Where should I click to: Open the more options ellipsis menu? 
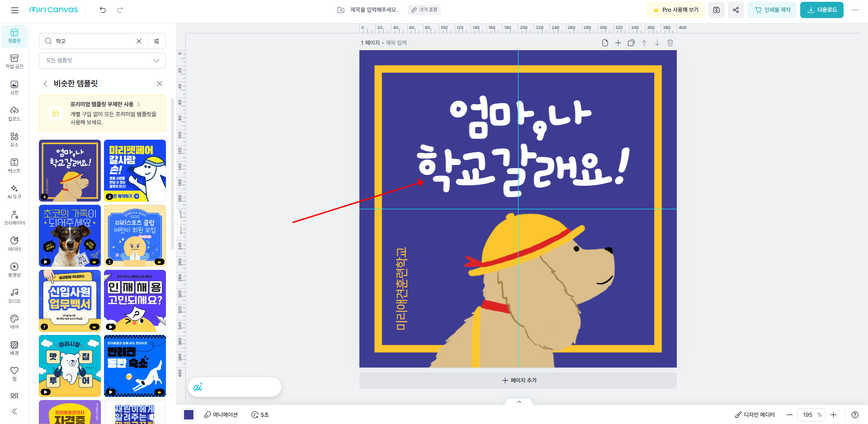tap(855, 10)
